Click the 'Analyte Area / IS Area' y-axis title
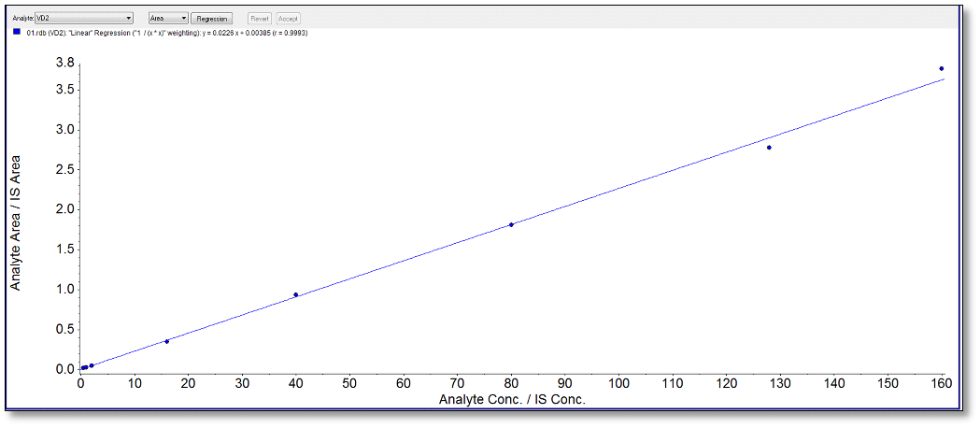This screenshot has height=428, width=980. [16, 221]
